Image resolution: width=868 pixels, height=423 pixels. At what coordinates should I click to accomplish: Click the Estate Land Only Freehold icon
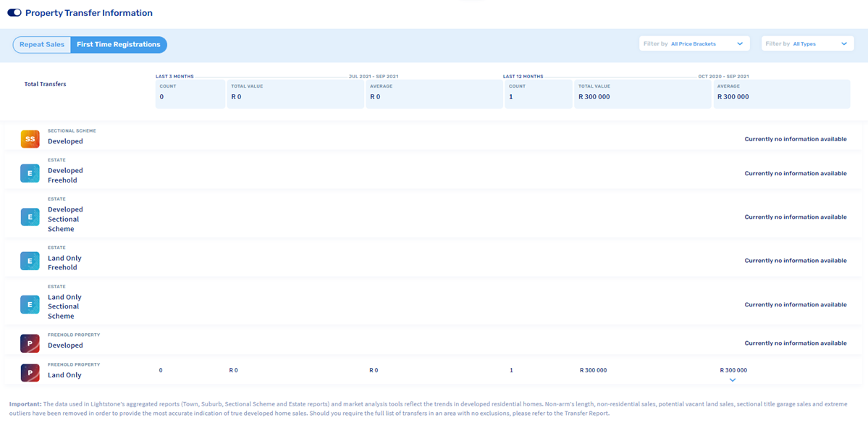click(x=30, y=261)
